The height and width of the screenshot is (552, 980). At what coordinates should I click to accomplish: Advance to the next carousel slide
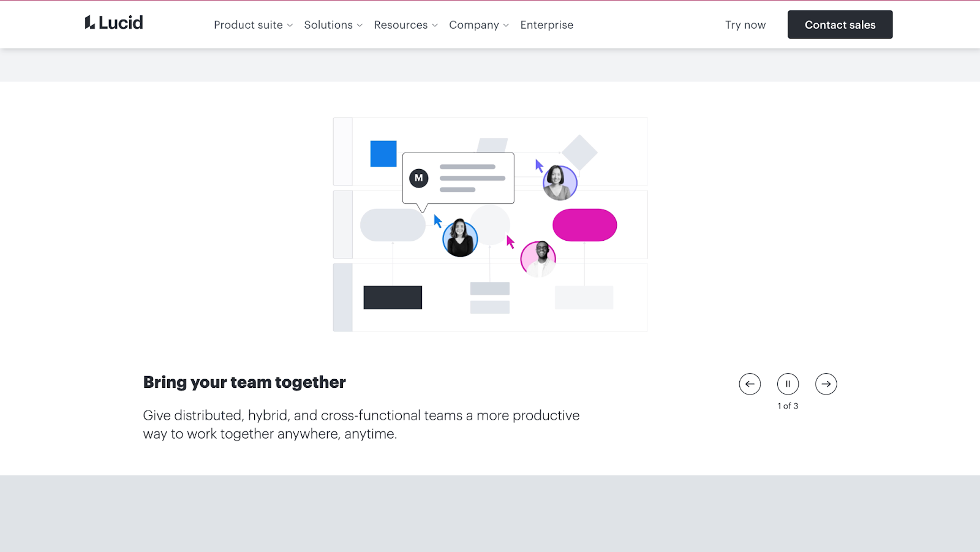click(x=826, y=384)
